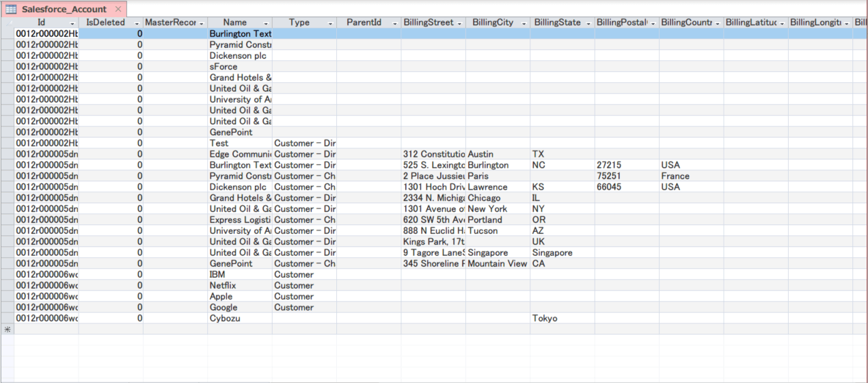868x383 pixels.
Task: Click the new record asterisk row selector
Action: [8, 329]
